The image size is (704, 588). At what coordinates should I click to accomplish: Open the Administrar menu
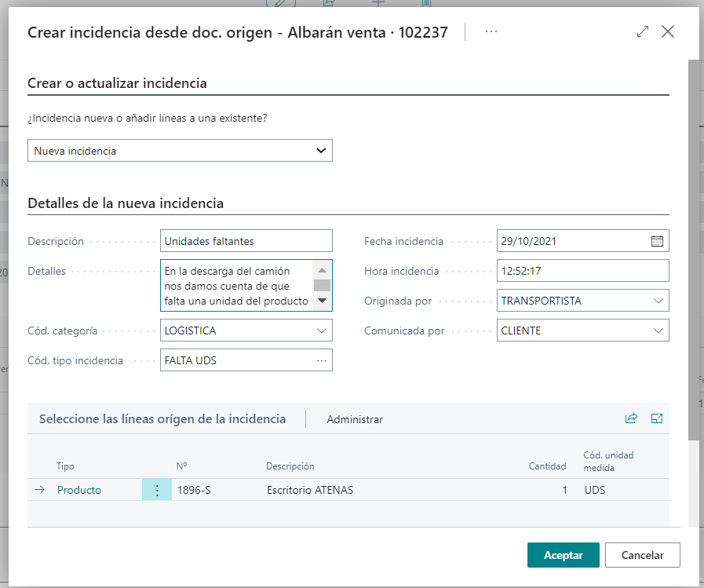355,419
